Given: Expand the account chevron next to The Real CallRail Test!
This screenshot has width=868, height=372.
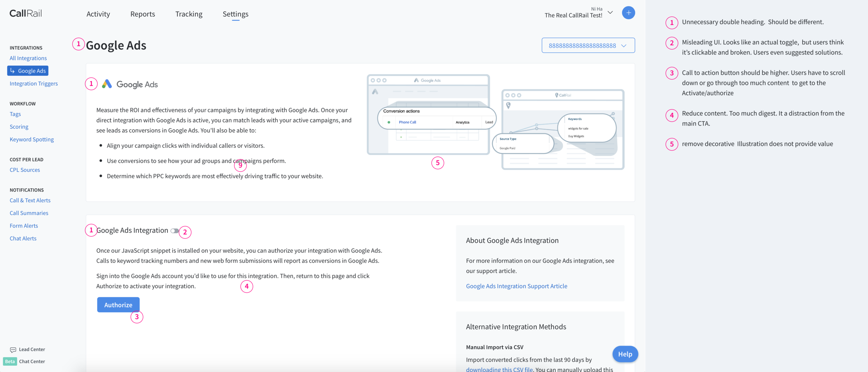Looking at the screenshot, I should point(610,13).
